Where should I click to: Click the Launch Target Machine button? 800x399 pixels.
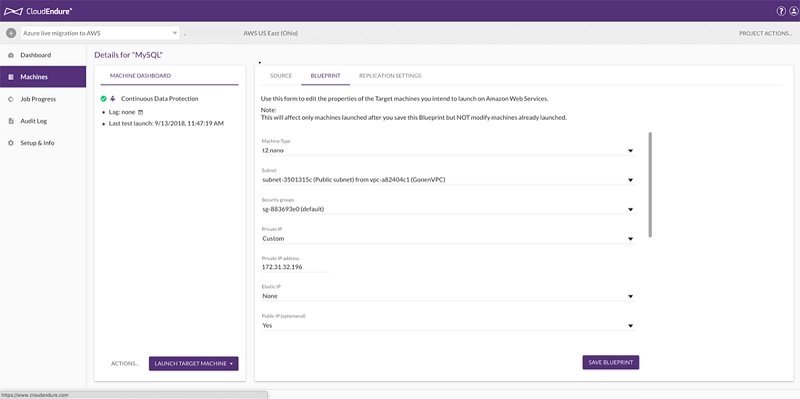point(193,363)
